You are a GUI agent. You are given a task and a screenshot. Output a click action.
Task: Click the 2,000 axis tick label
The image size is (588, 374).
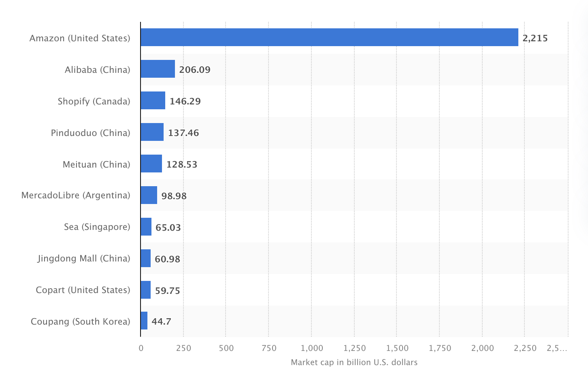(x=483, y=348)
